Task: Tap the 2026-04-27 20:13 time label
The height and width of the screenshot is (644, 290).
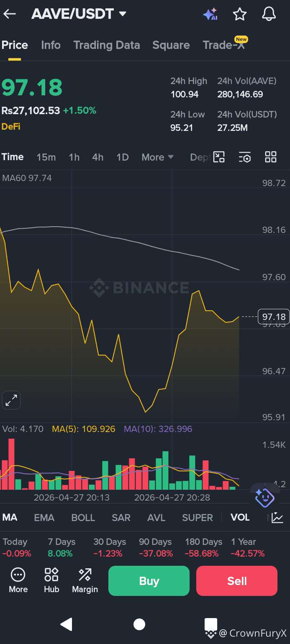Action: (72, 498)
